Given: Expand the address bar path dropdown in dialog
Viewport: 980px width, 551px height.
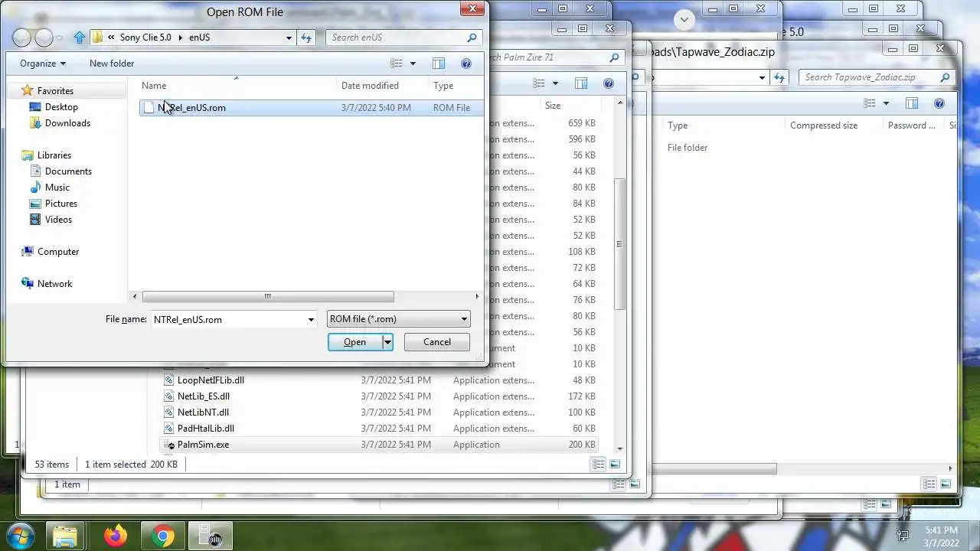Looking at the screenshot, I should 289,37.
